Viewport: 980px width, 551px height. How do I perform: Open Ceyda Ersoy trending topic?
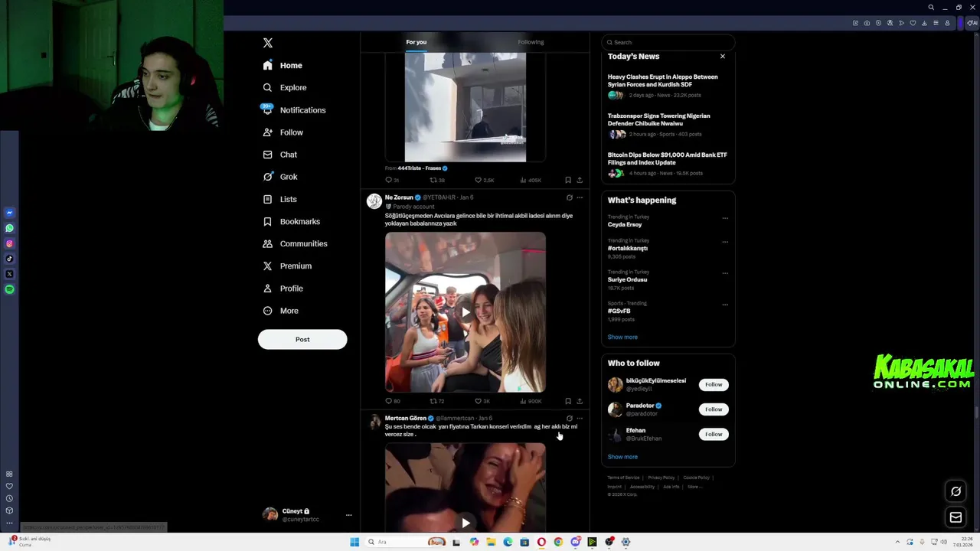tap(625, 224)
